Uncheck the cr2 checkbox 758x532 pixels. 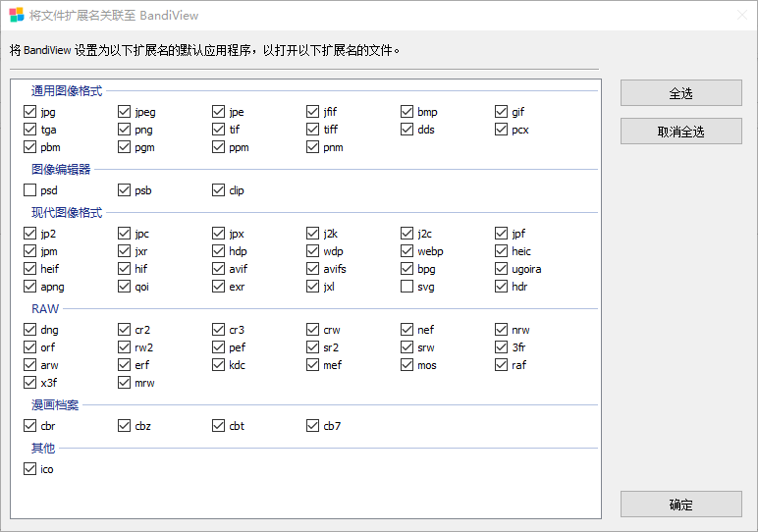pos(125,330)
